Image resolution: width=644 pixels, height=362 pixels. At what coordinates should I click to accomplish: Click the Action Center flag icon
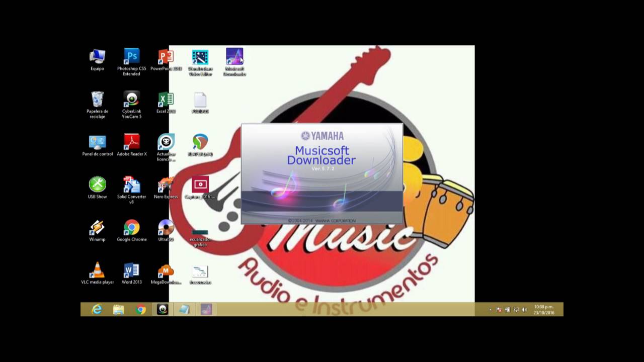tap(499, 310)
